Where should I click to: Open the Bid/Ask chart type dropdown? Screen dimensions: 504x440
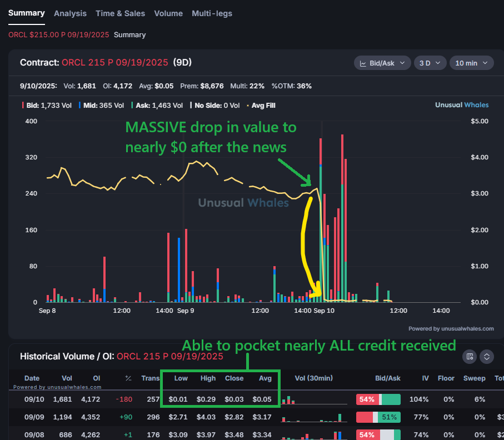382,63
